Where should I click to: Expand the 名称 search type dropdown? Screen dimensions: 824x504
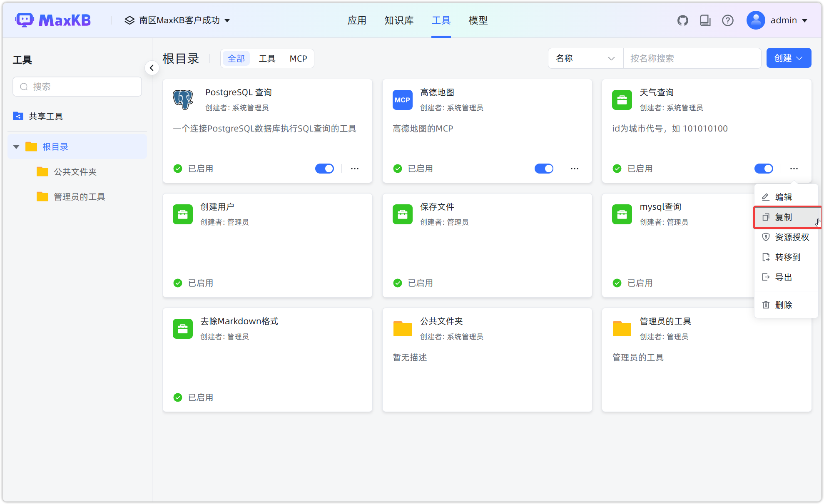pyautogui.click(x=585, y=58)
